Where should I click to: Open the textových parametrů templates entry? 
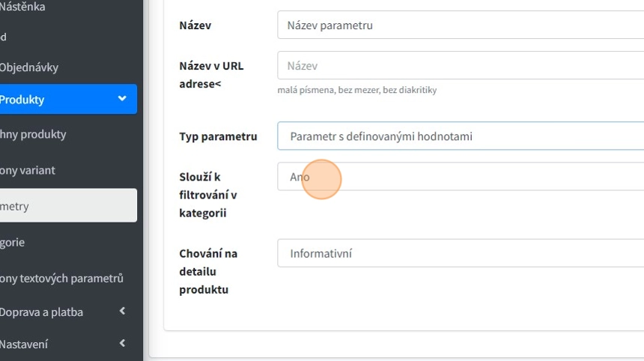point(61,278)
